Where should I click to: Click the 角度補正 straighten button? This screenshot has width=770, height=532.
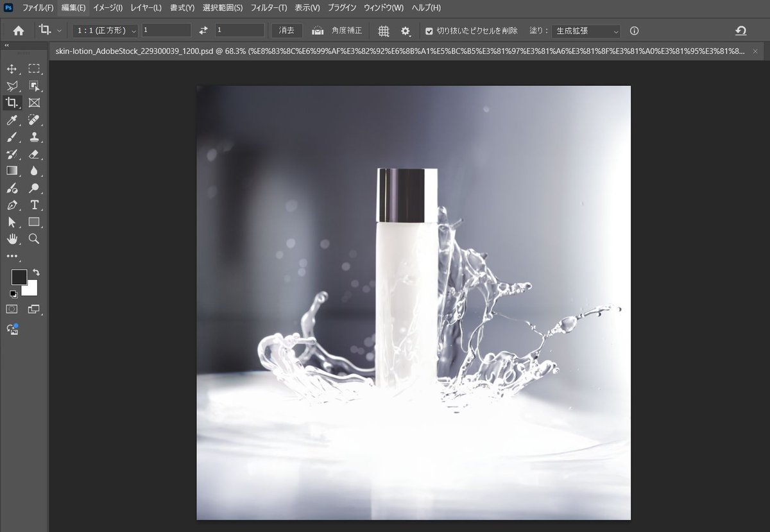(339, 30)
